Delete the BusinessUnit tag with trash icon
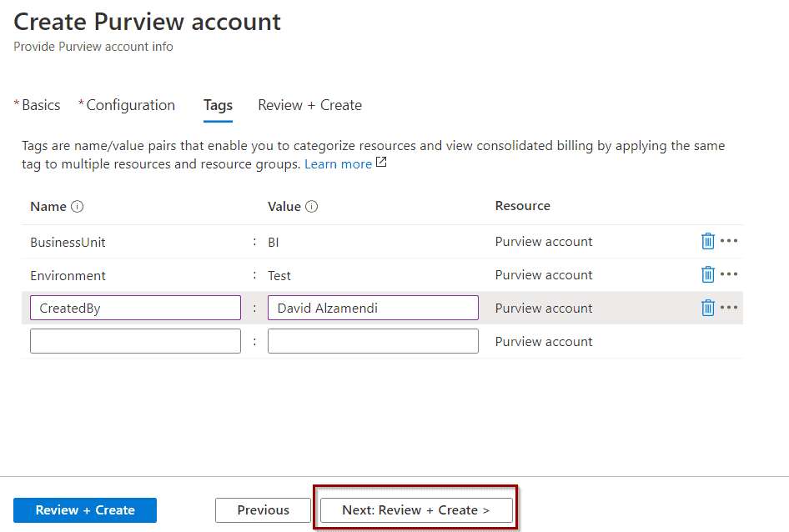 pos(707,241)
